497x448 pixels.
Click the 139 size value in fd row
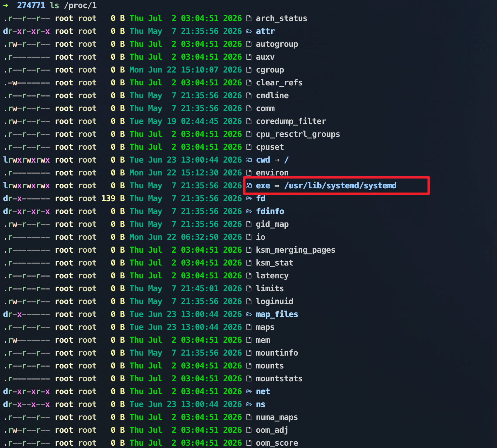pyautogui.click(x=108, y=199)
